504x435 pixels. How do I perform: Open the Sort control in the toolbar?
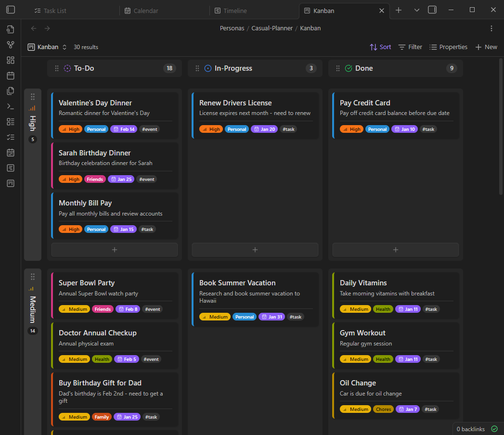pyautogui.click(x=380, y=47)
